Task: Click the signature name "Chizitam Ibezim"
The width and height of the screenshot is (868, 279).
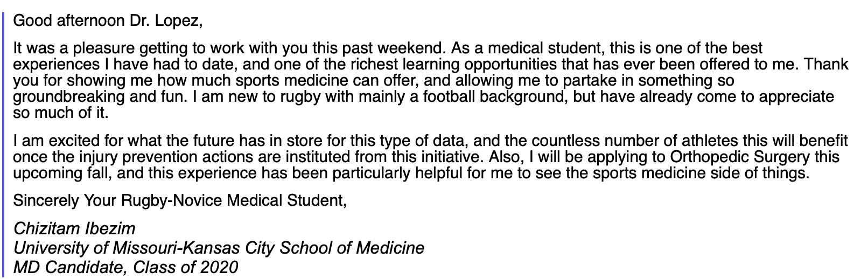Action: (x=74, y=229)
